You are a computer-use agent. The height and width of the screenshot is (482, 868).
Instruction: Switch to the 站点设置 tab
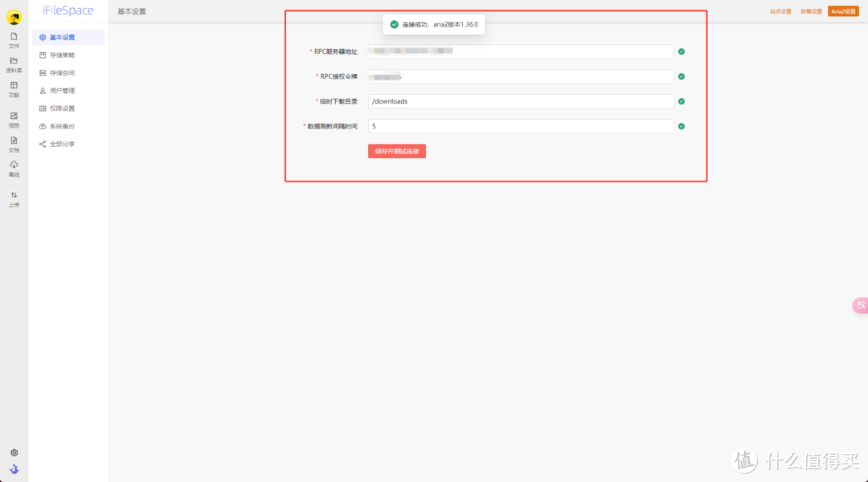[780, 11]
